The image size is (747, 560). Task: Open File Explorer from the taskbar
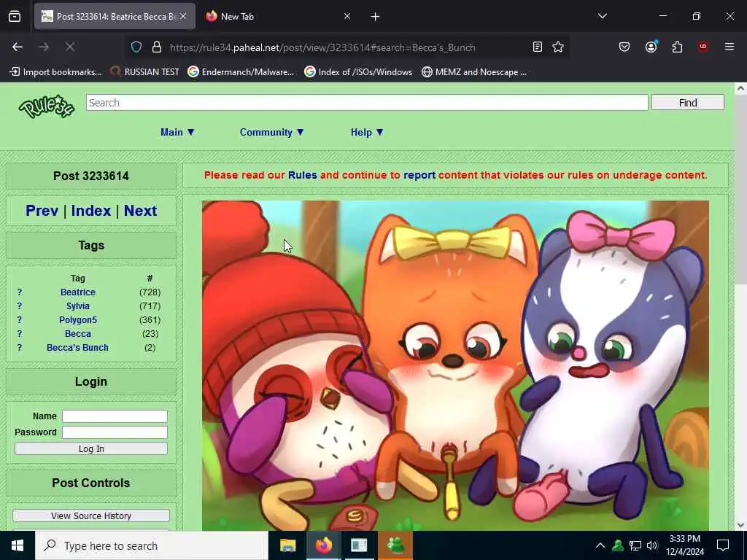pos(287,545)
